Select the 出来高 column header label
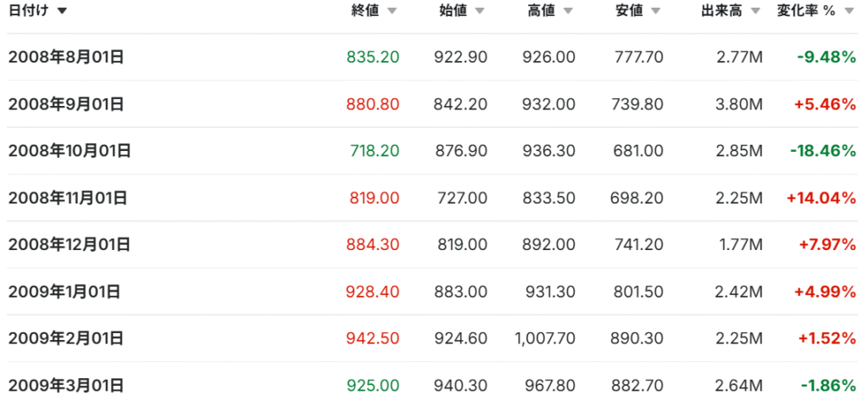The image size is (868, 401). 723,11
